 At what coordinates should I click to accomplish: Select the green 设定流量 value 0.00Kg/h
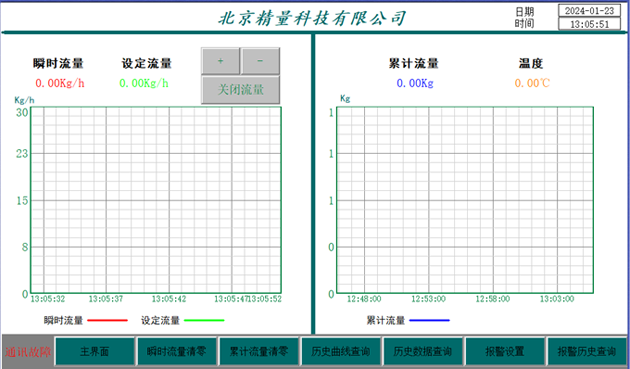pyautogui.click(x=144, y=83)
